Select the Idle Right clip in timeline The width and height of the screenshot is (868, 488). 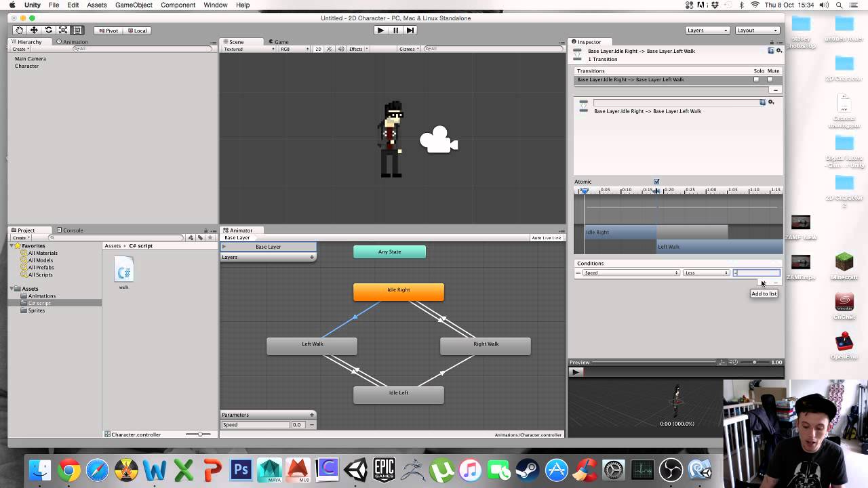tap(620, 232)
